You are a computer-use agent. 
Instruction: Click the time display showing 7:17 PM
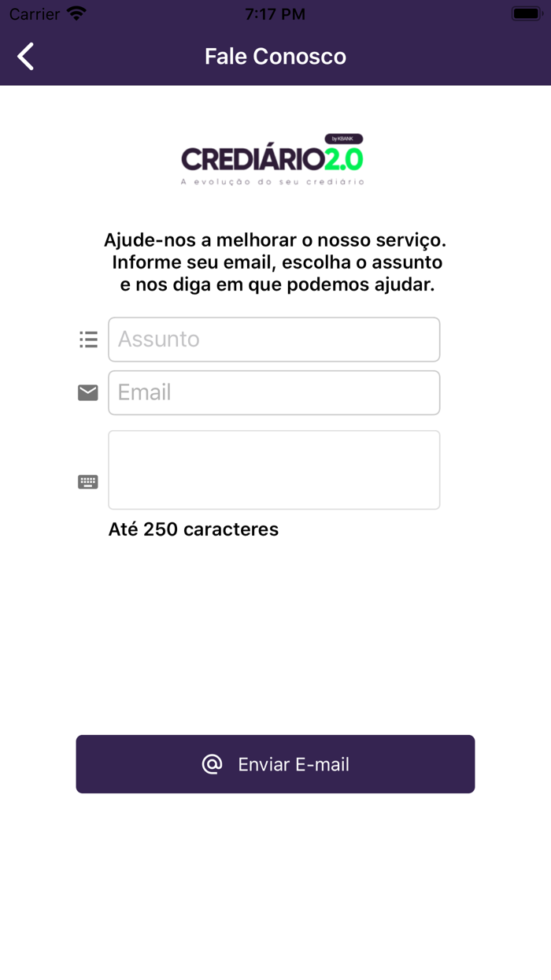pos(275,13)
